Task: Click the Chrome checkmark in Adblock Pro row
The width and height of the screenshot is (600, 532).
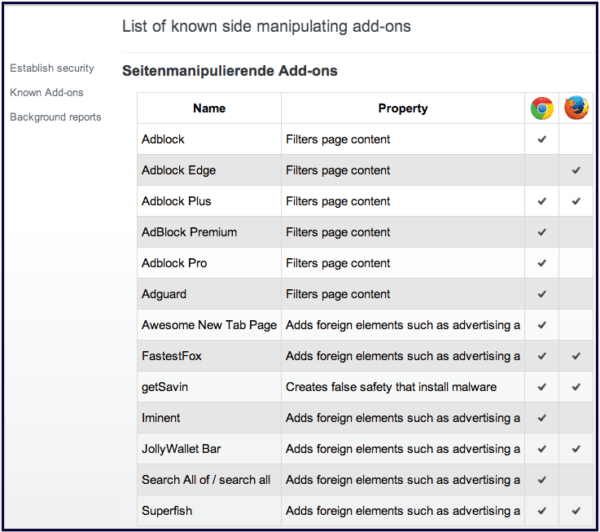Action: click(x=541, y=263)
